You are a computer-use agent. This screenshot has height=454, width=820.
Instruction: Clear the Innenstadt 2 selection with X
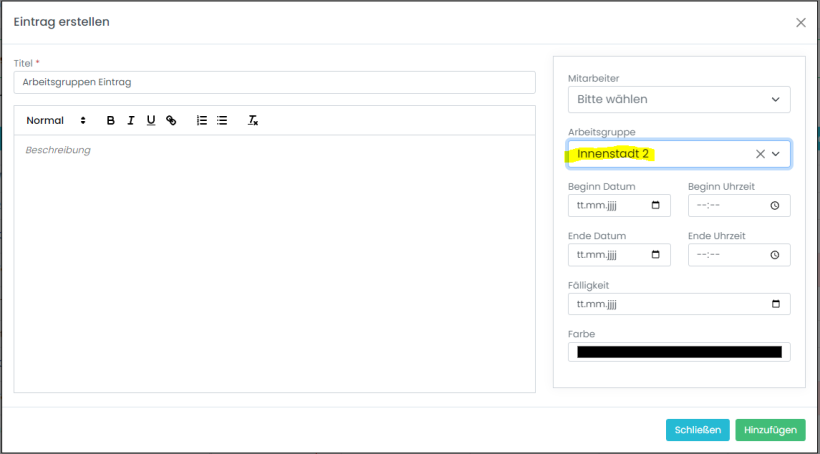[x=760, y=154]
